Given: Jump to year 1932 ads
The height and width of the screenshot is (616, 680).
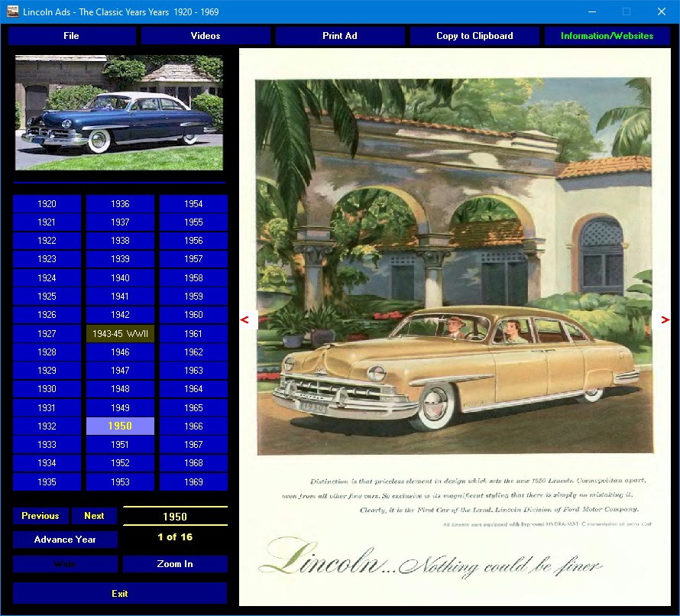Looking at the screenshot, I should (x=47, y=426).
